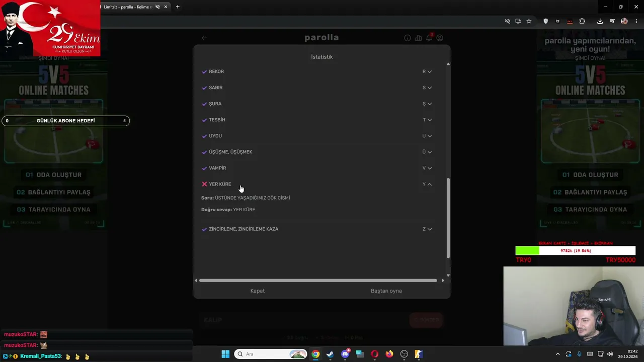Click the browser profile avatar
Screen dimensions: 644x362
pyautogui.click(x=624, y=21)
